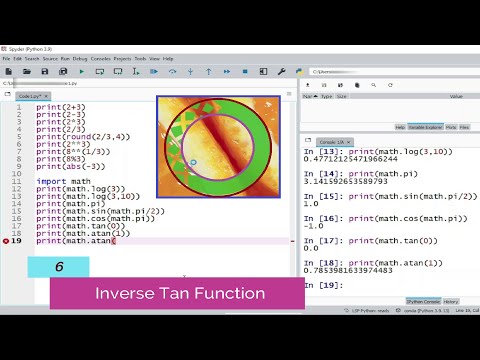Save all files using the toolbar icon

click(63, 71)
